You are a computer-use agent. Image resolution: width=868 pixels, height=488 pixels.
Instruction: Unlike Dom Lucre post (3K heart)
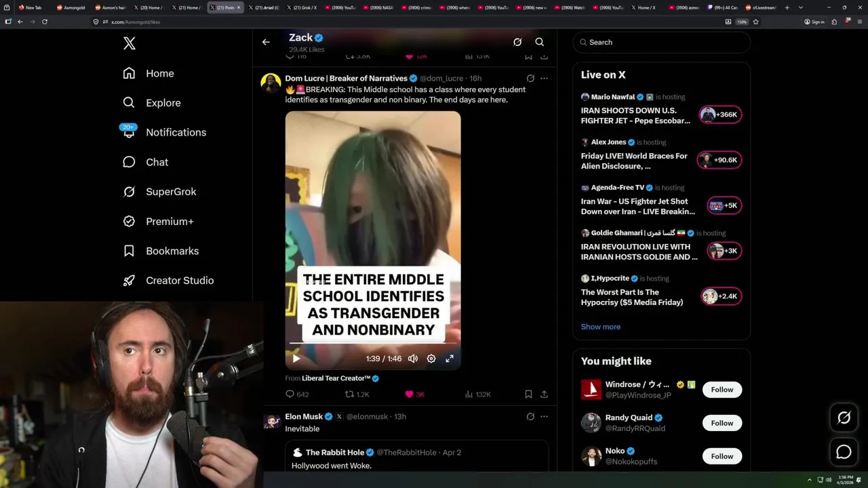pos(414,394)
